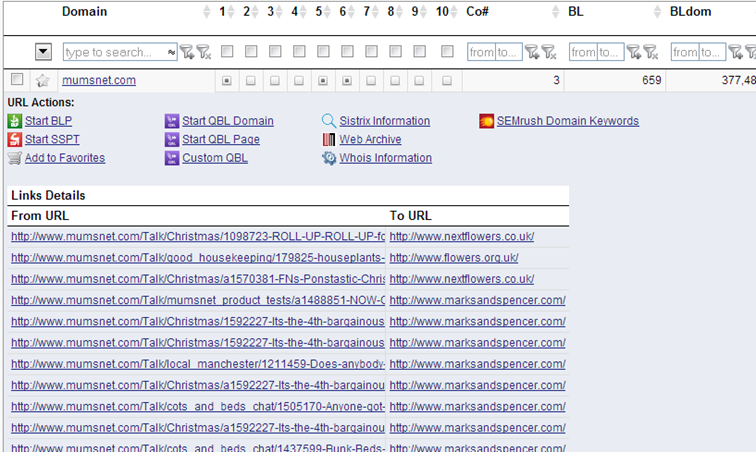Apply the Domain search filter icon

pyautogui.click(x=187, y=52)
